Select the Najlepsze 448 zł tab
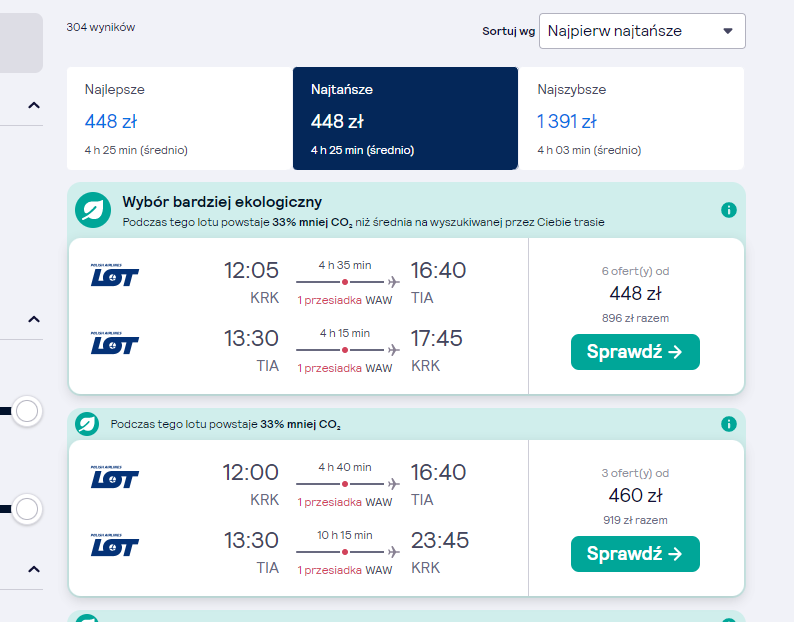Screen dimensions: 794x622 click(180, 119)
